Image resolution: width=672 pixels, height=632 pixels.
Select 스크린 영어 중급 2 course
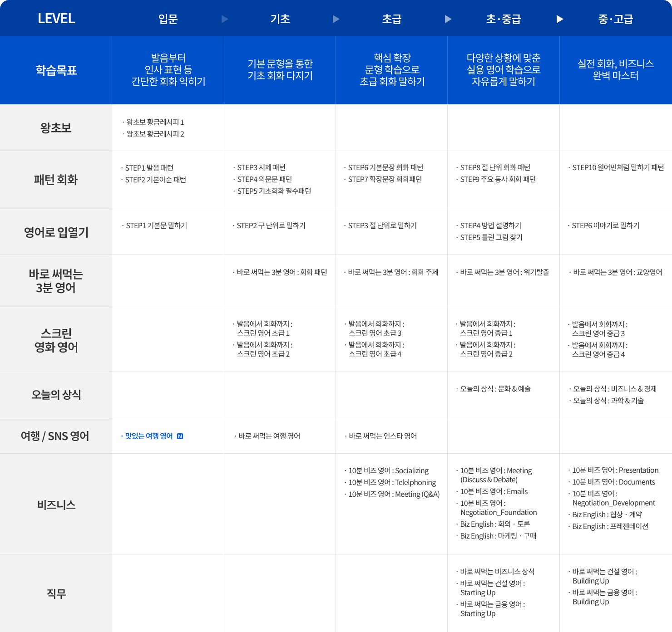[487, 349]
